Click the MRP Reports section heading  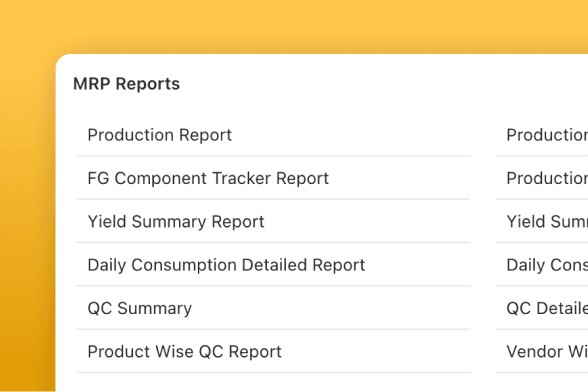[x=126, y=84]
